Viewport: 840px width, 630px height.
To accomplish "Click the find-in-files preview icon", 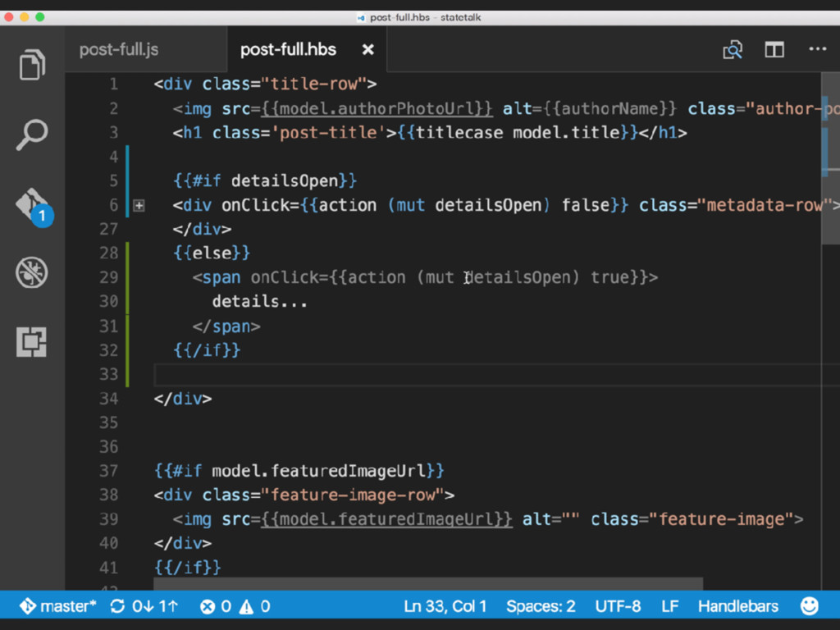I will (x=733, y=50).
